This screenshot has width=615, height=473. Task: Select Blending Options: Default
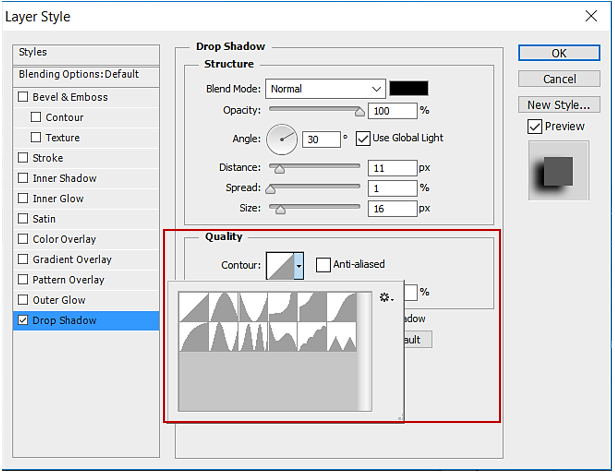point(79,74)
